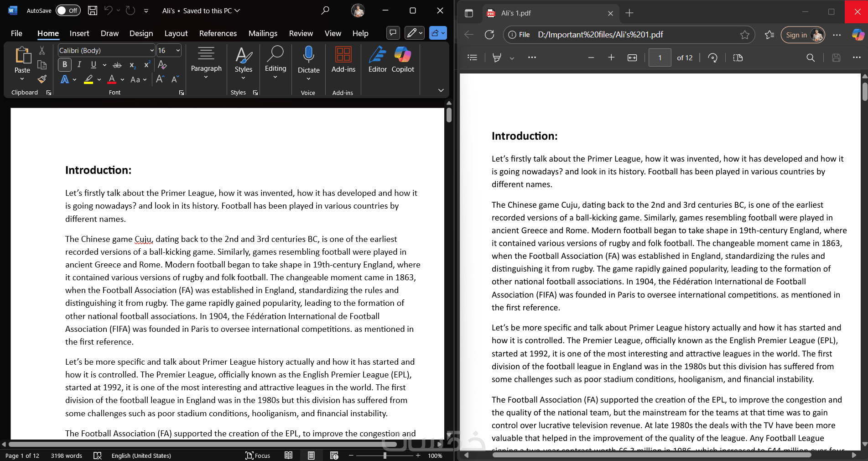Rotate the PDF in Edge
The height and width of the screenshot is (461, 868).
(712, 58)
